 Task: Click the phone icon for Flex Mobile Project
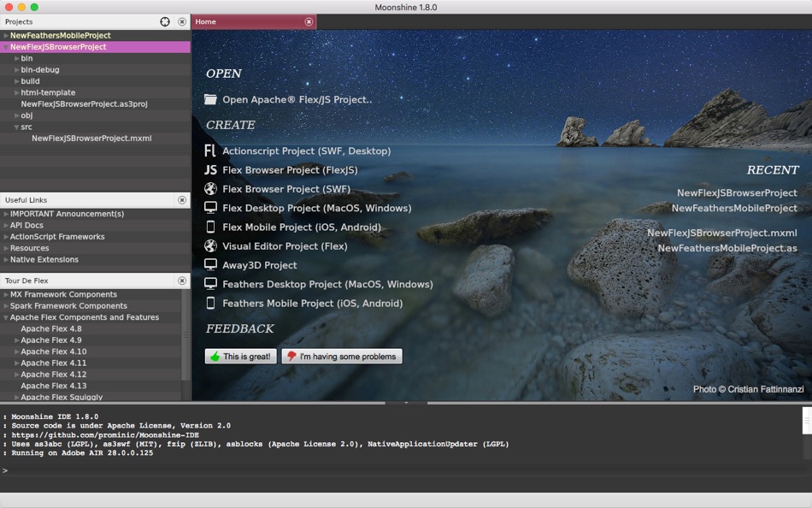(x=210, y=227)
